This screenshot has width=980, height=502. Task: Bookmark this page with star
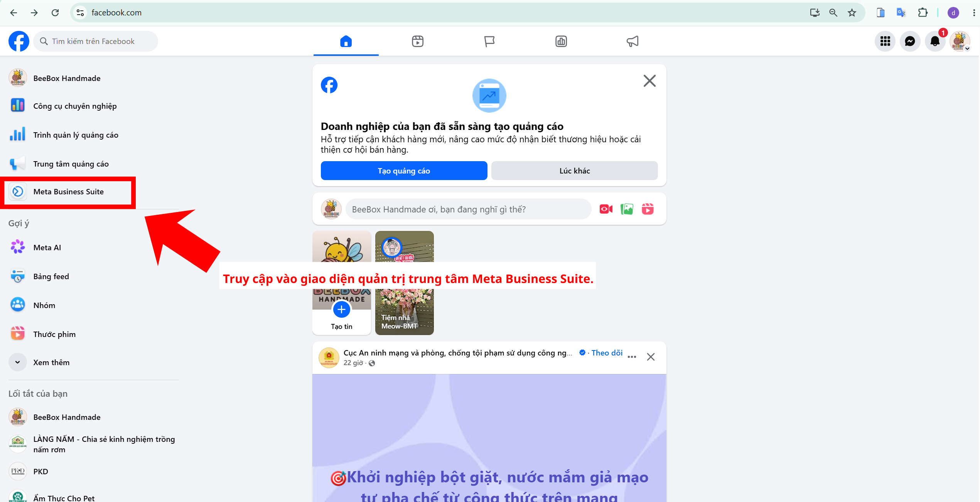coord(852,13)
